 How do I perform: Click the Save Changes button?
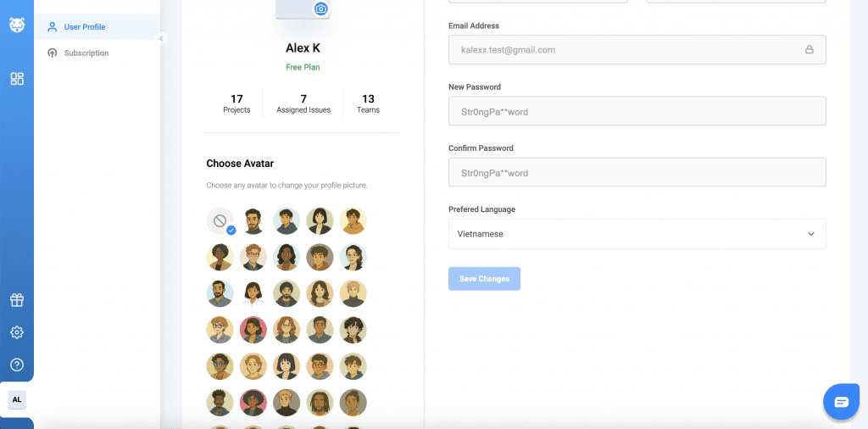coord(484,279)
